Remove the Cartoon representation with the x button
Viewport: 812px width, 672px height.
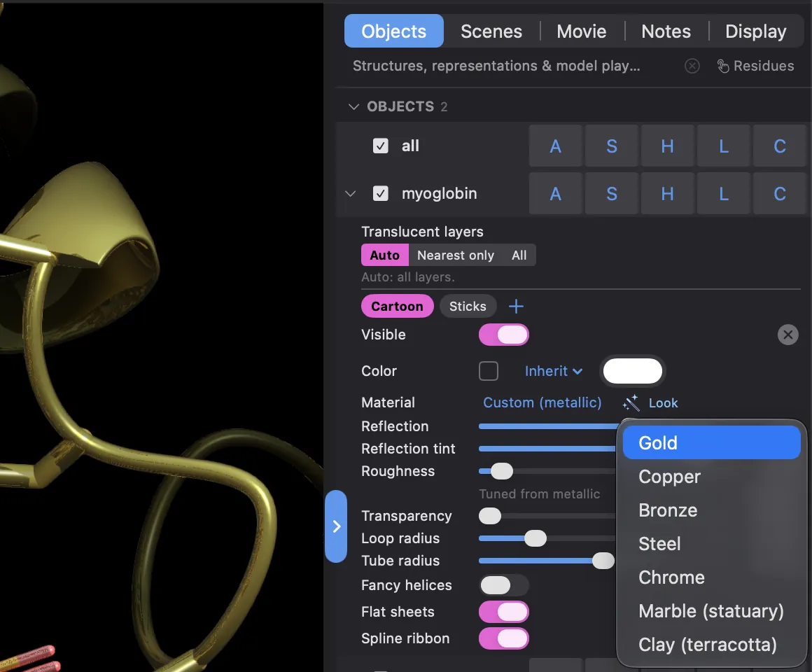(787, 335)
